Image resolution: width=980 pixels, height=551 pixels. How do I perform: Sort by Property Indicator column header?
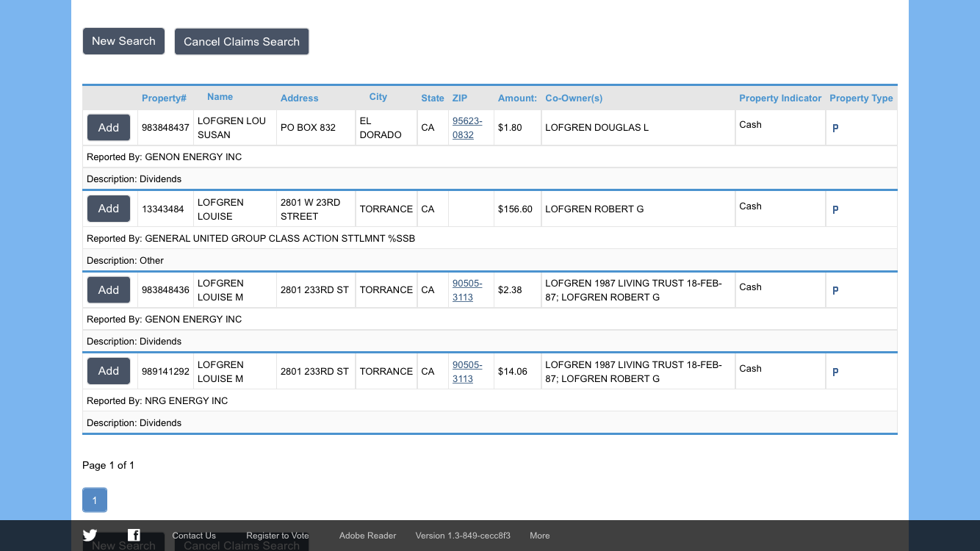coord(780,98)
